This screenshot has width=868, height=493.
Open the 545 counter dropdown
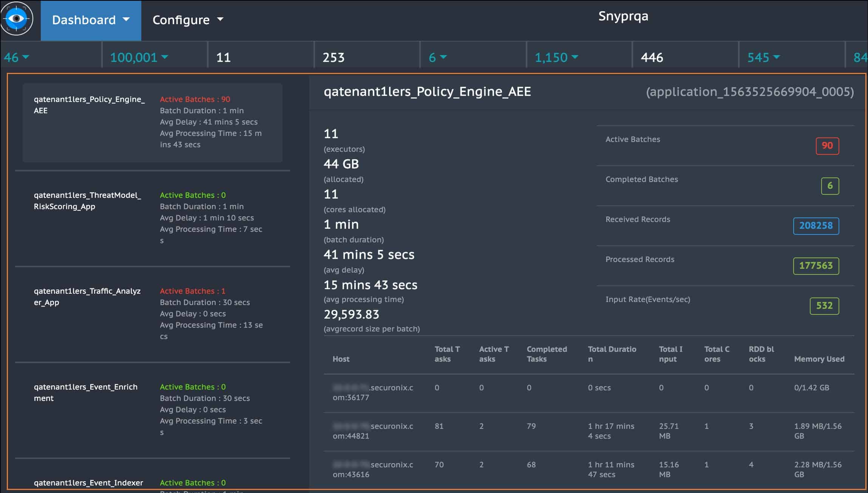(763, 57)
